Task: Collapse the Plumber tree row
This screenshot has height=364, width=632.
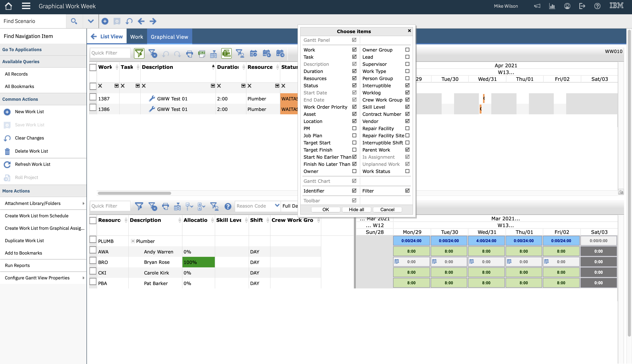Action: [x=133, y=241]
